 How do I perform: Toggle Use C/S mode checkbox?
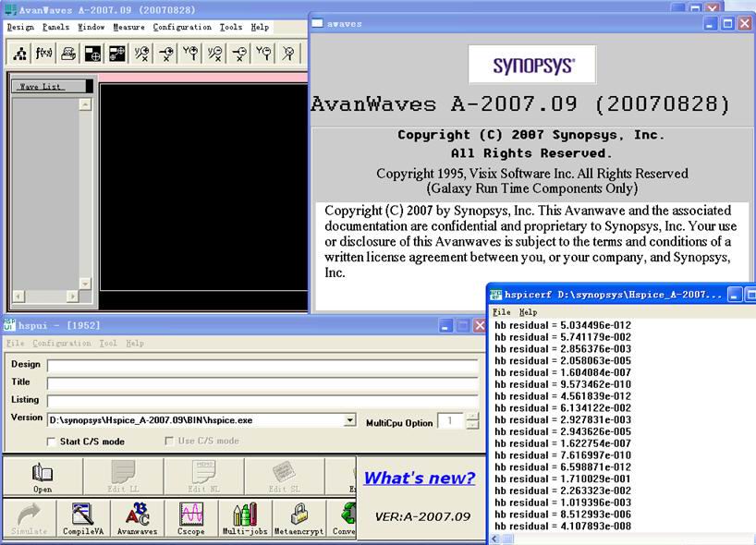(x=169, y=441)
